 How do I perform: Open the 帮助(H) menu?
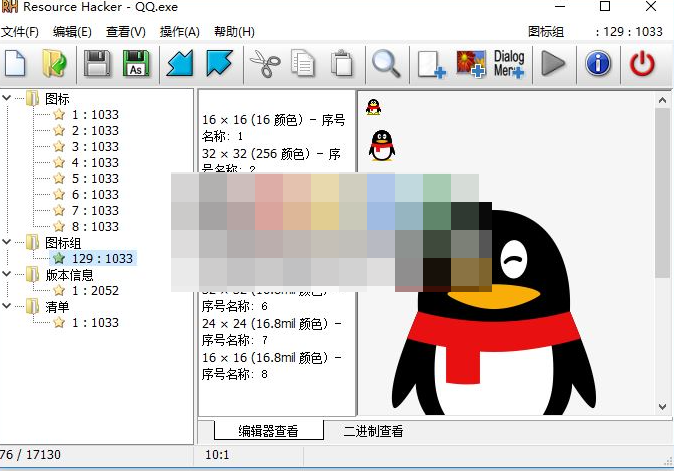[x=234, y=32]
